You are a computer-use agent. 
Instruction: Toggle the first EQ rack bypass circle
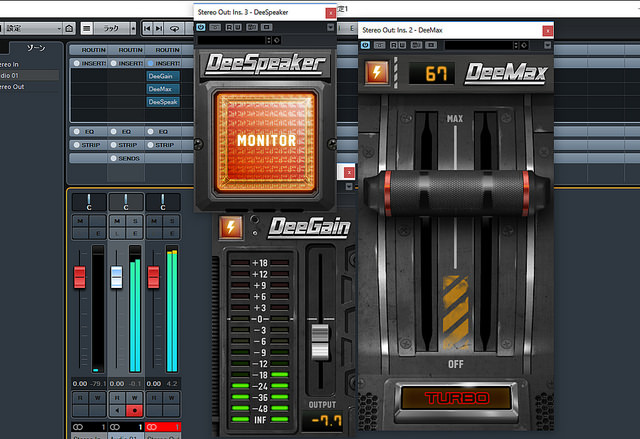pyautogui.click(x=76, y=131)
